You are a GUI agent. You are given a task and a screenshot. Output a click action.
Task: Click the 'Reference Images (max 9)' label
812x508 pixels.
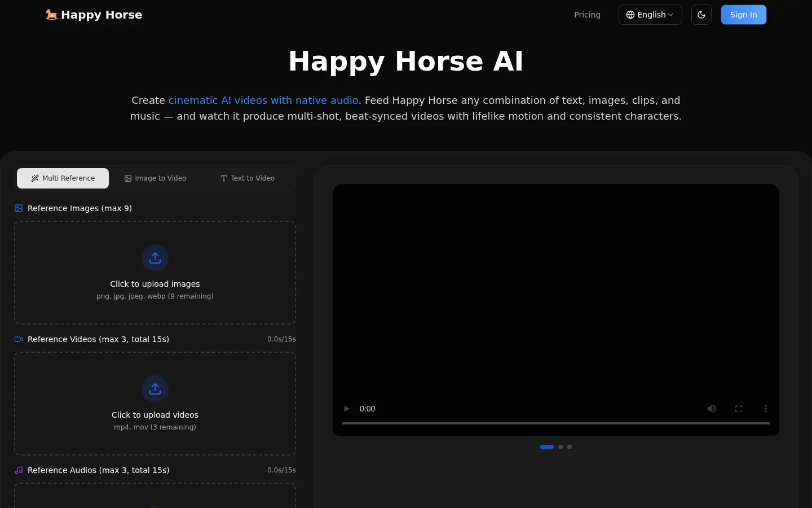(x=80, y=208)
